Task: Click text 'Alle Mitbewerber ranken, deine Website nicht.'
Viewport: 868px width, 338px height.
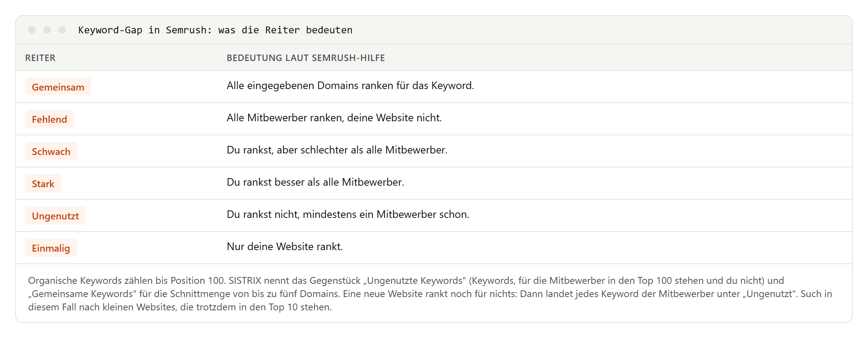Action: (334, 118)
